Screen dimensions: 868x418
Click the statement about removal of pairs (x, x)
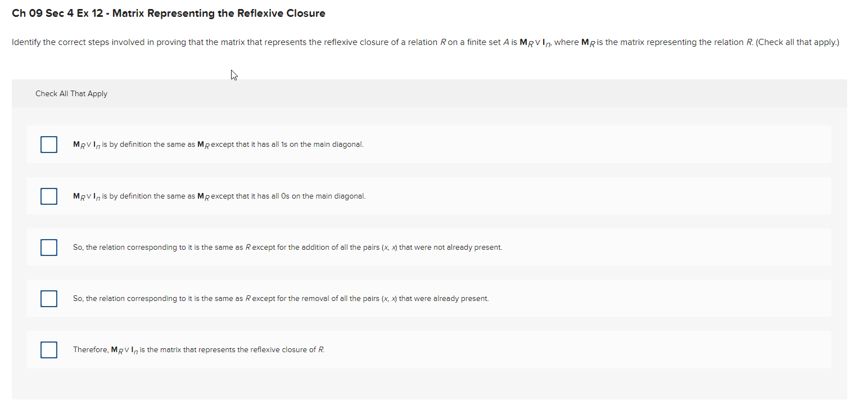(281, 299)
